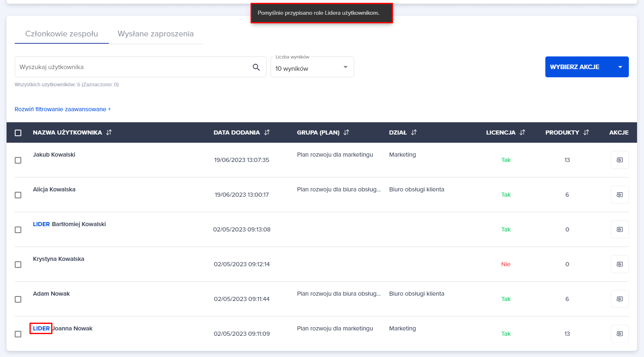This screenshot has height=357, width=644.
Task: Open actions icon for Adam Nowak
Action: pos(619,299)
